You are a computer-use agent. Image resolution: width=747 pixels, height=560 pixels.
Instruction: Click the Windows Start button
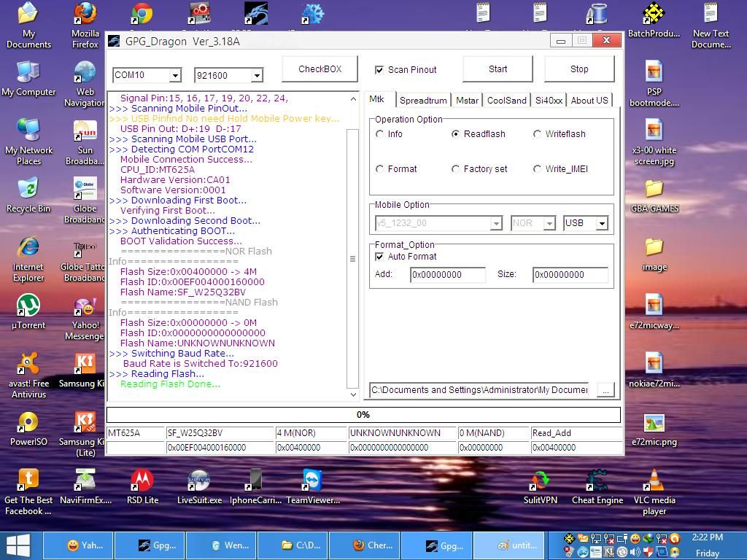click(18, 545)
